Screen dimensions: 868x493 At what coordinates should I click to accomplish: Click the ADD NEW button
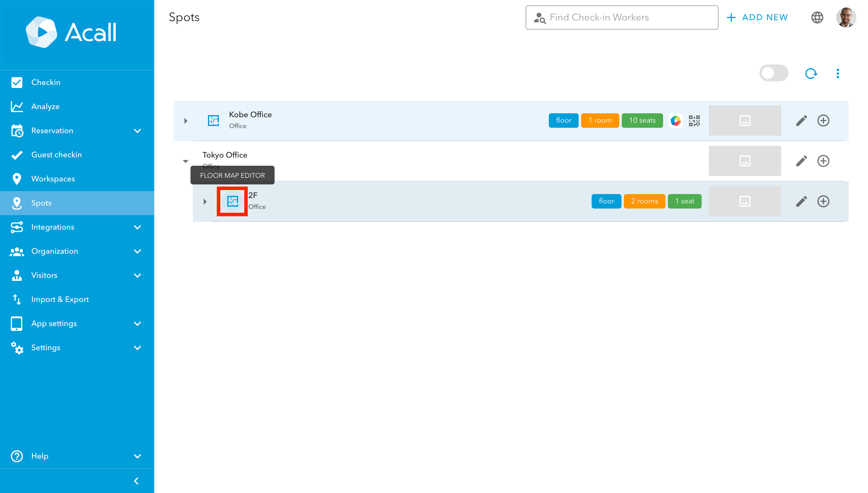click(757, 17)
